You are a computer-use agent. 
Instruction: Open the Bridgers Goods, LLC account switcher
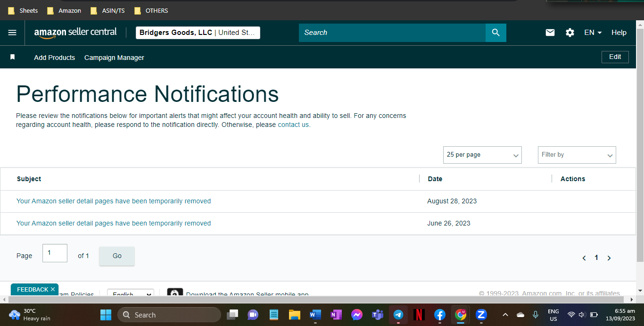pos(198,33)
